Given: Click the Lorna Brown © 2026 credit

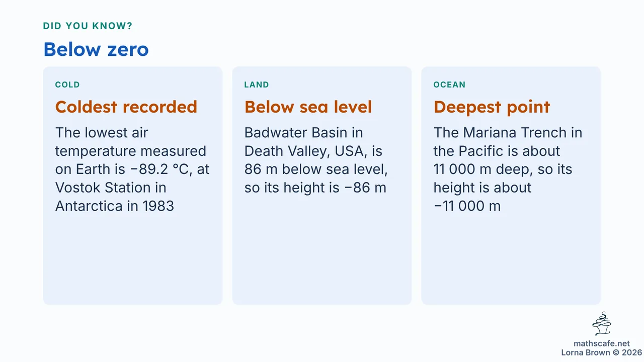Looking at the screenshot, I should [601, 353].
